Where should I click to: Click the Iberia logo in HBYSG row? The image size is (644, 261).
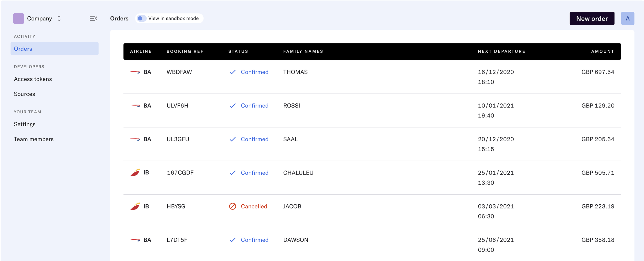[x=135, y=206]
